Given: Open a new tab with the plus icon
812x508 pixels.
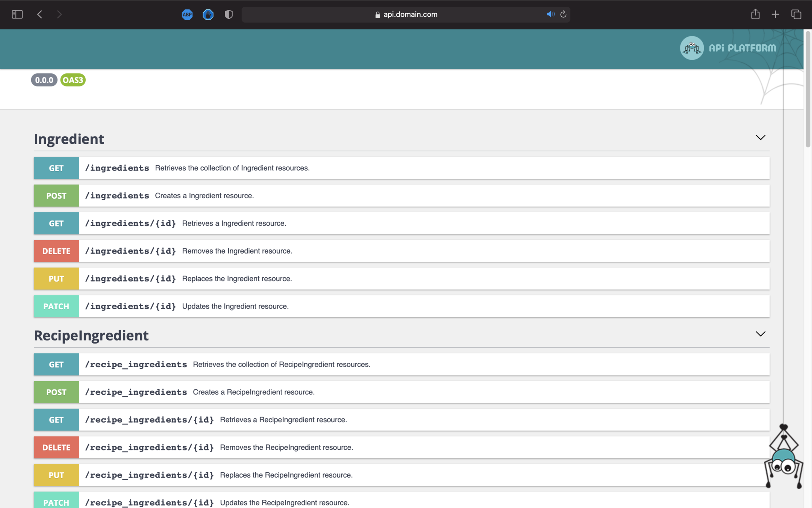Looking at the screenshot, I should click(776, 14).
